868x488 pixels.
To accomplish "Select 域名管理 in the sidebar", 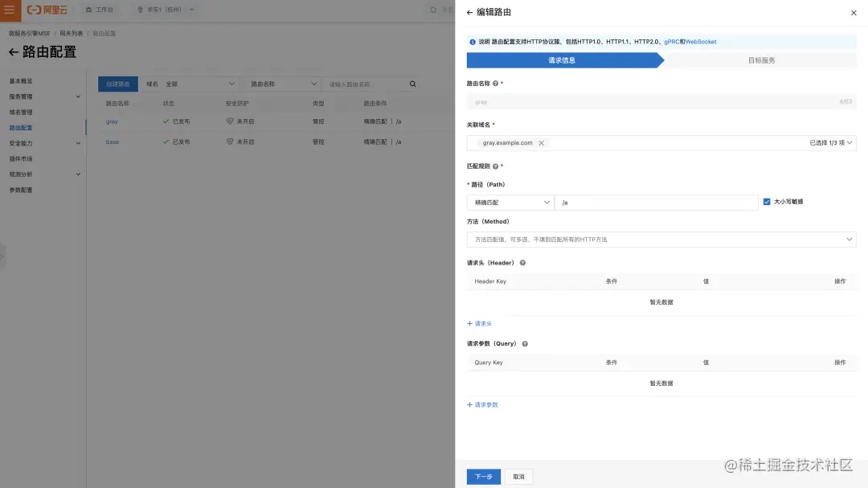I will pyautogui.click(x=21, y=112).
